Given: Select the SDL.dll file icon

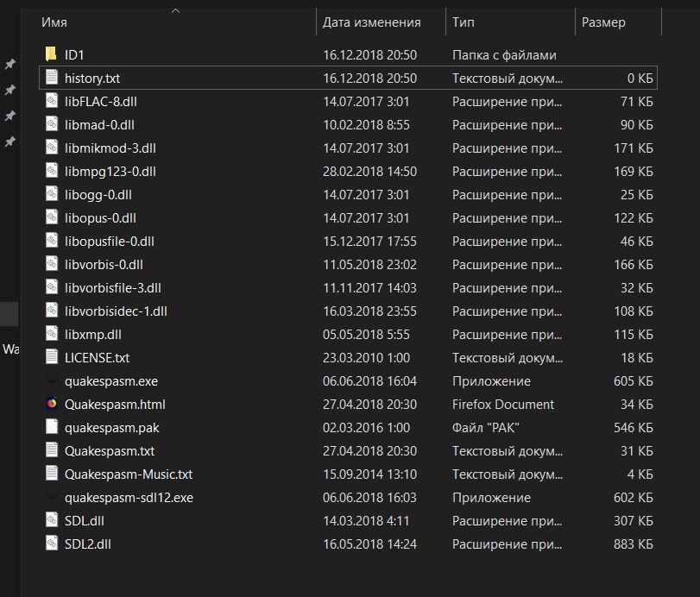Looking at the screenshot, I should tap(51, 519).
